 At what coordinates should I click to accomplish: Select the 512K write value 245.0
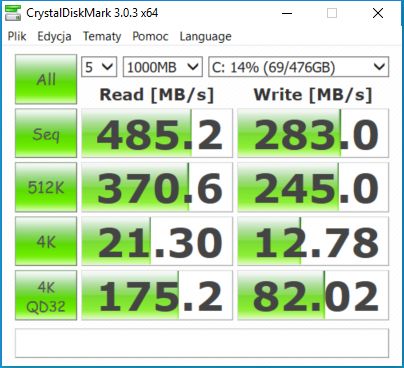tap(313, 187)
